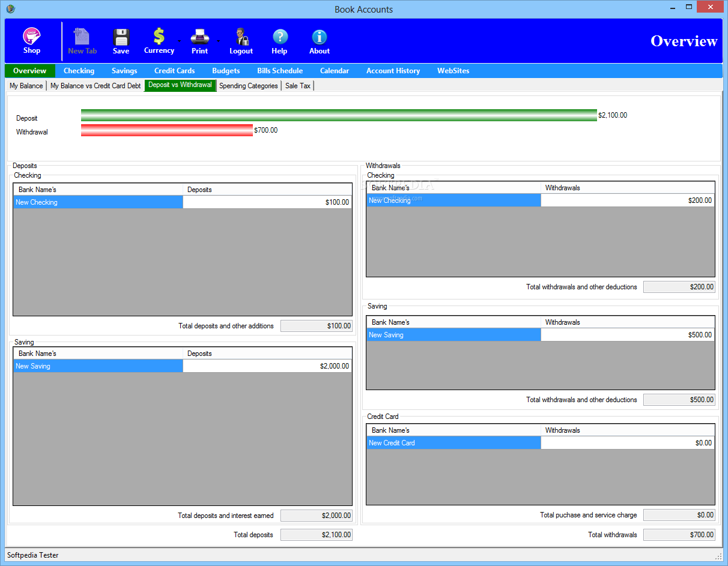Screen dimensions: 728x566
Task: Open the Bills Schedule section
Action: coord(280,71)
